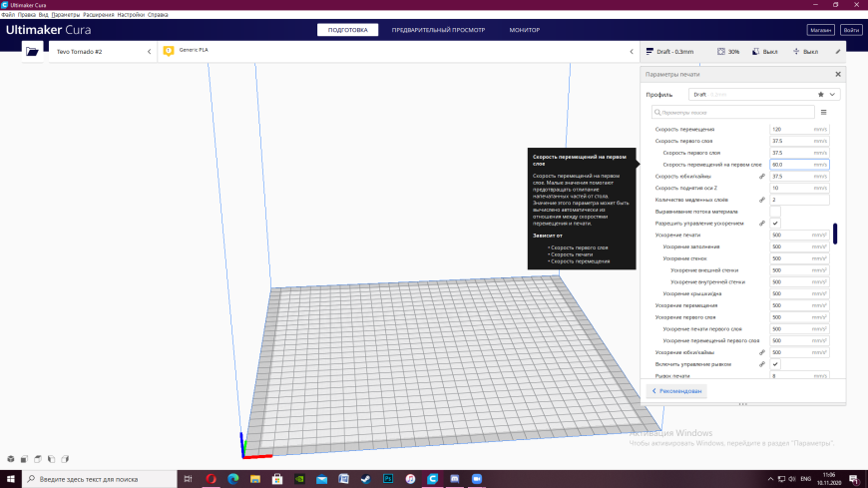Image resolution: width=868 pixels, height=488 pixels.
Task: Click the Windows Start button
Action: click(11, 479)
